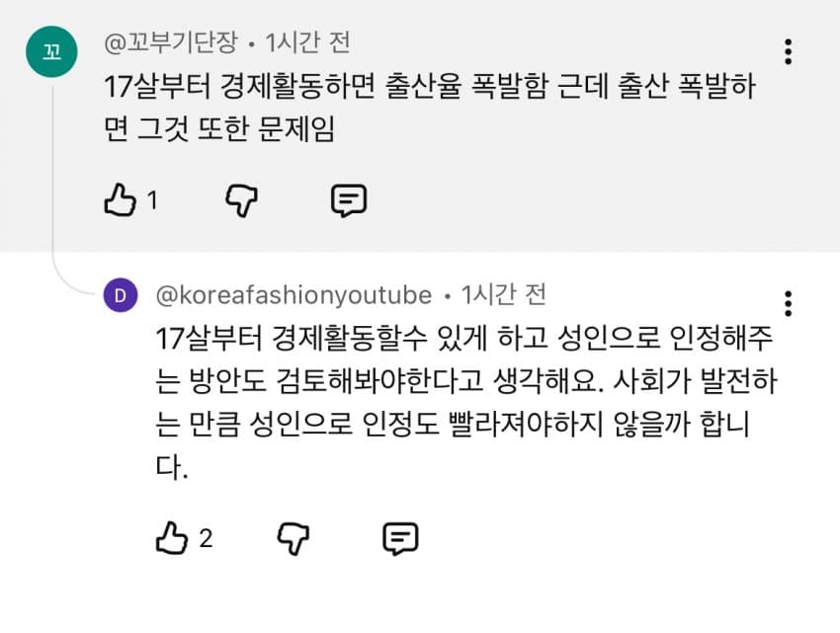This screenshot has width=840, height=633.
Task: Open more options menu for @koreafashionyoutube's reply
Action: [788, 303]
